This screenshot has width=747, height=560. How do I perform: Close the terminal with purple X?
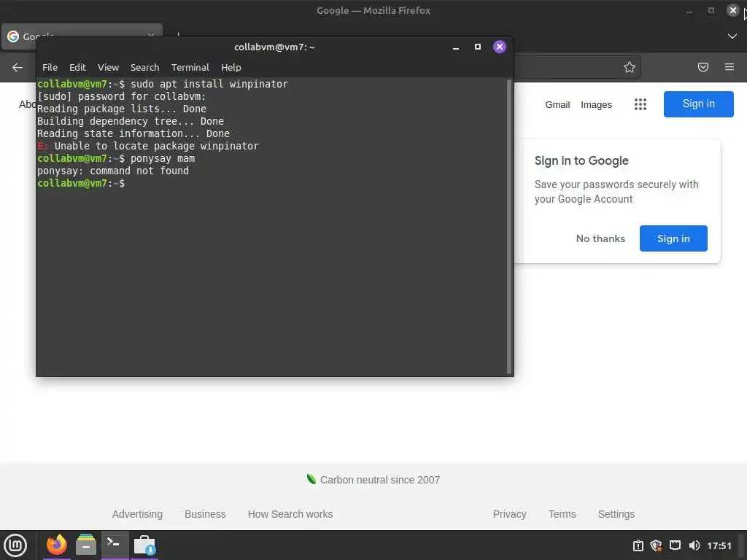point(499,47)
